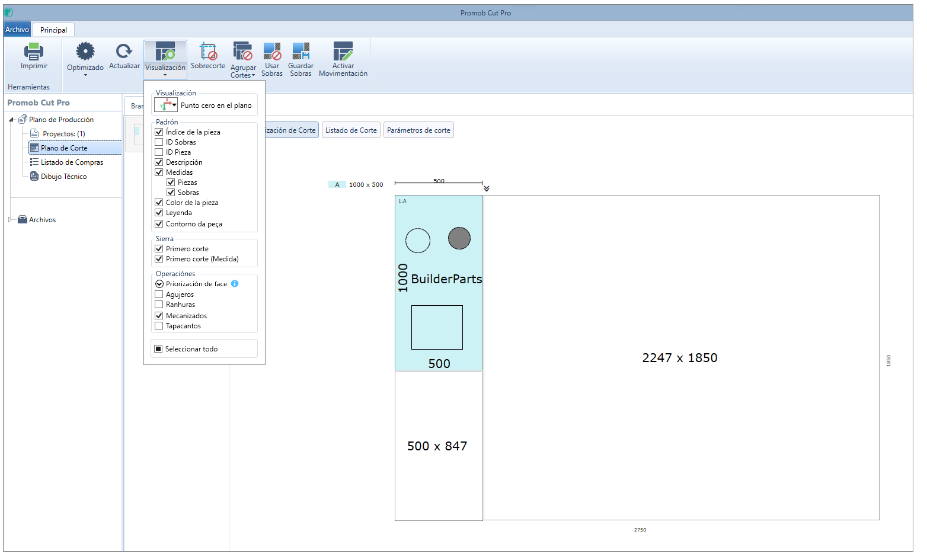
Task: Enable the Agujeros checkbox
Action: 159,295
